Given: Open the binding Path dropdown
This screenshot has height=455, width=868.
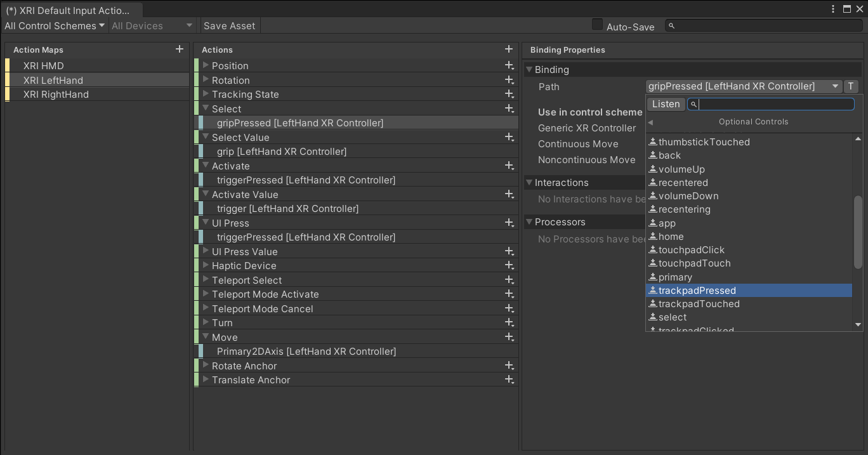Looking at the screenshot, I should point(743,87).
